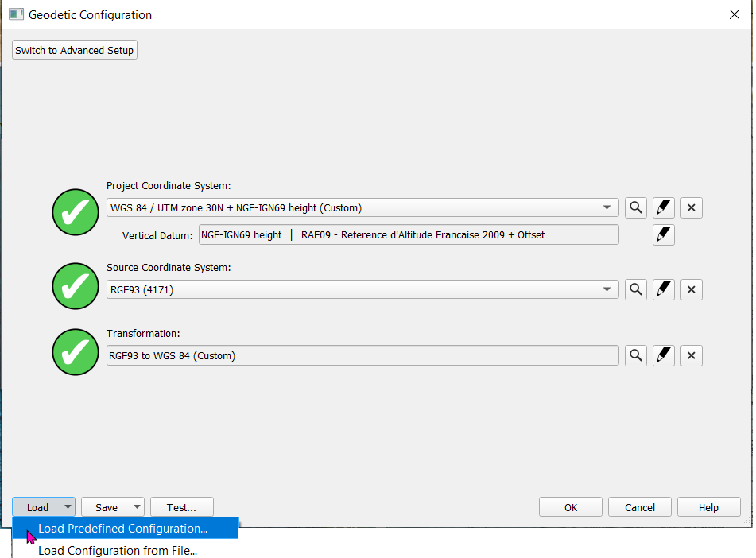Search for a Project Coordinate System
Image resolution: width=756 pixels, height=558 pixels.
tap(636, 208)
